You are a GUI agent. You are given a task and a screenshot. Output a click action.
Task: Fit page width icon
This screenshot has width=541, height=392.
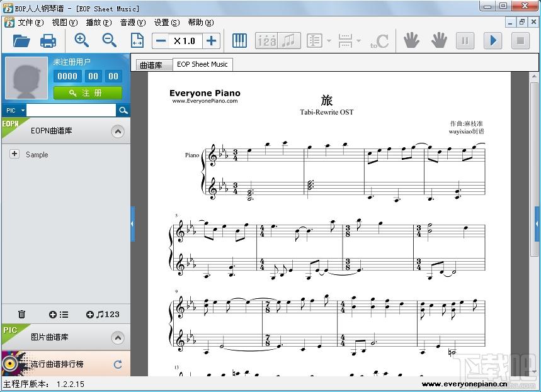click(x=137, y=41)
